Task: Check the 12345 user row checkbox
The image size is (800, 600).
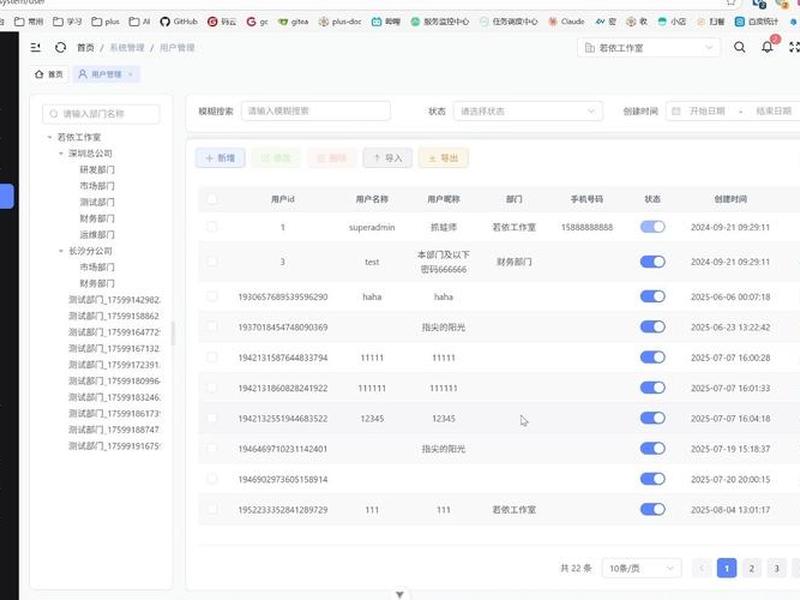Action: (212, 418)
